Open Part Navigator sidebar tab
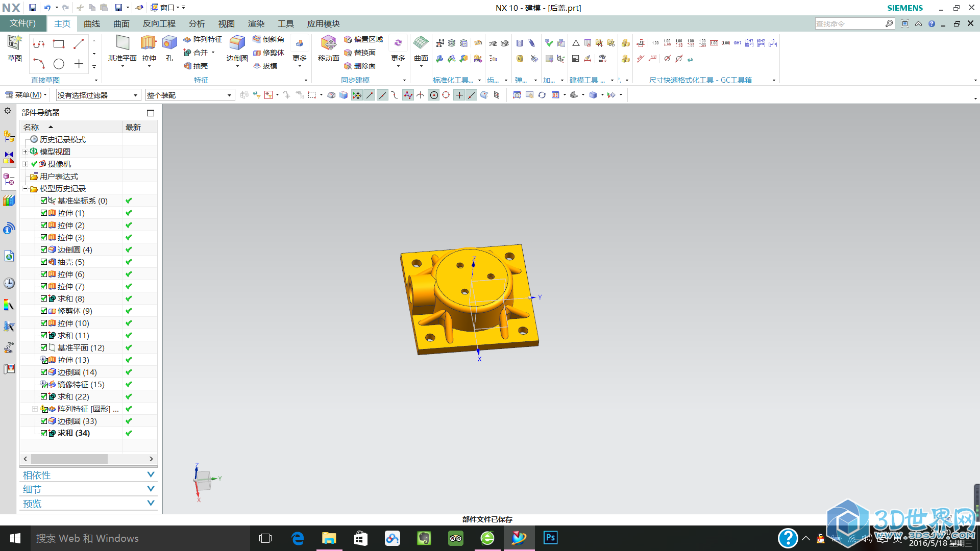Viewport: 980px width, 551px height. point(9,179)
